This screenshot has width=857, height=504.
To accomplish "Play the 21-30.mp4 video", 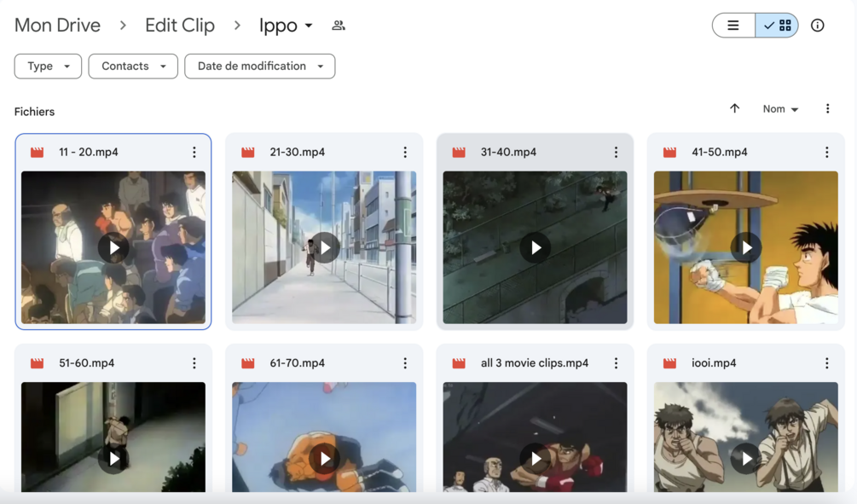I will (x=325, y=247).
